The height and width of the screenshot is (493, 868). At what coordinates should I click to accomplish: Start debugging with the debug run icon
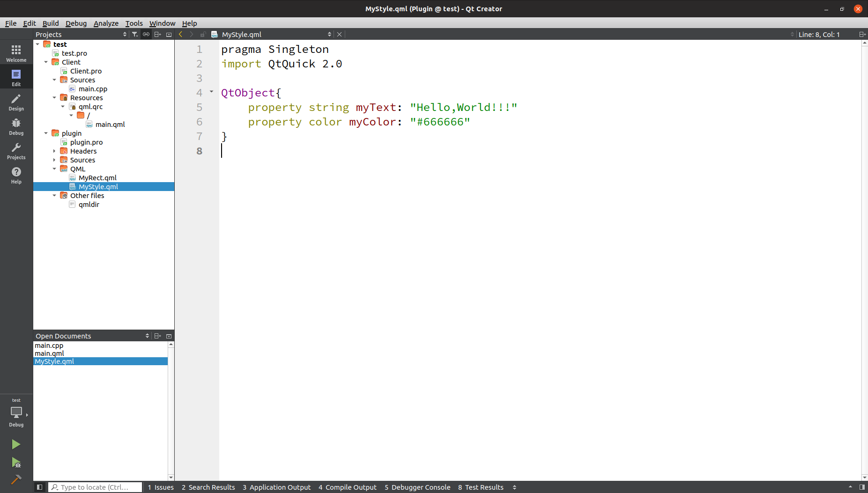[x=15, y=463]
